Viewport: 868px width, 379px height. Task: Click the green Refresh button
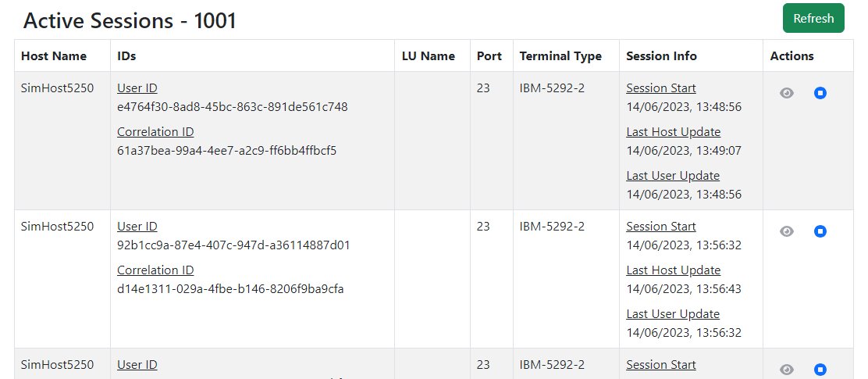(x=813, y=18)
